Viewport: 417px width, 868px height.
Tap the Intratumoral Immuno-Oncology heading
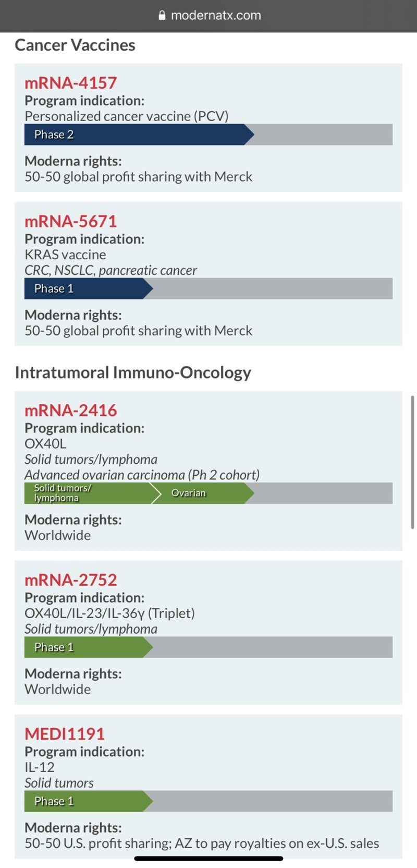[x=133, y=372]
